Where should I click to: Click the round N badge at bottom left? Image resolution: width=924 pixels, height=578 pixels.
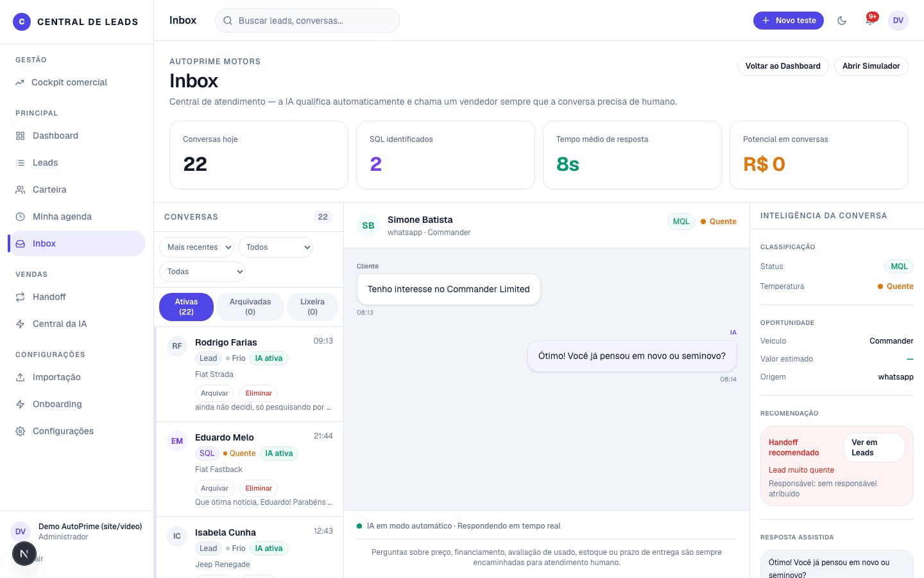tap(24, 554)
